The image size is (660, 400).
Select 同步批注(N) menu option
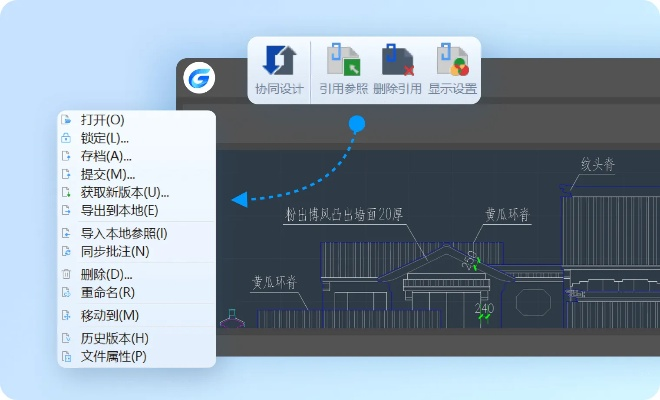(114, 251)
